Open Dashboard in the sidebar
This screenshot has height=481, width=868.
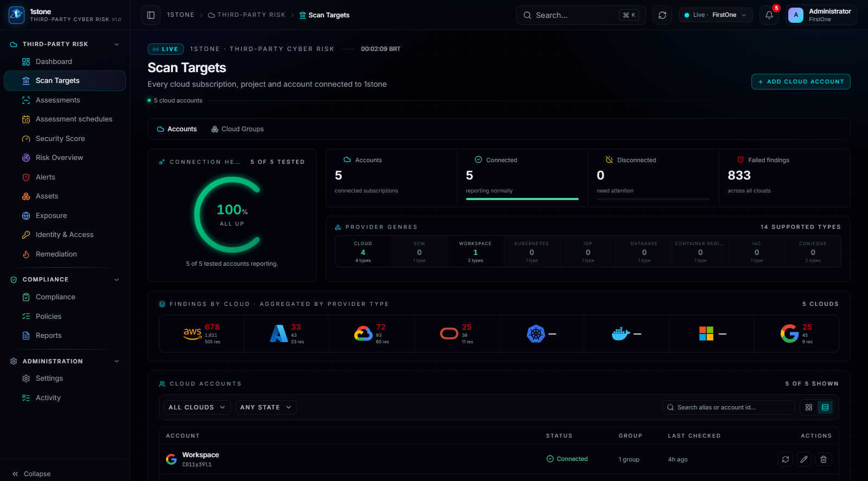(65, 62)
